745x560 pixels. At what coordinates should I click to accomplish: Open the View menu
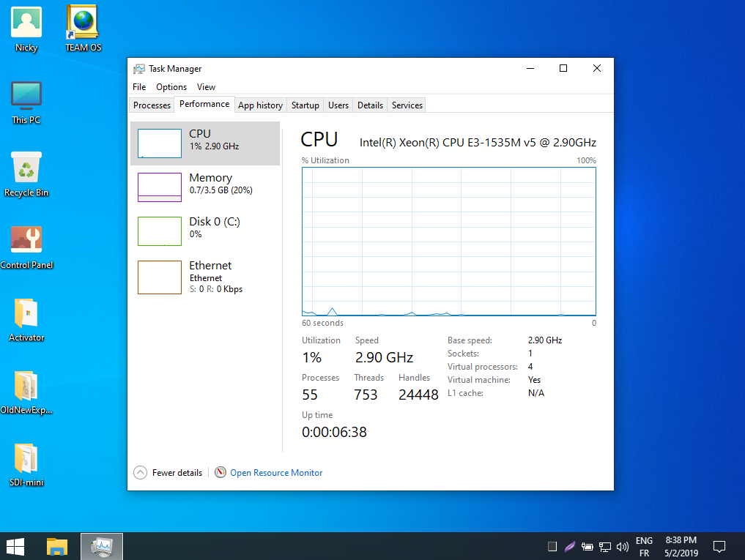[206, 87]
